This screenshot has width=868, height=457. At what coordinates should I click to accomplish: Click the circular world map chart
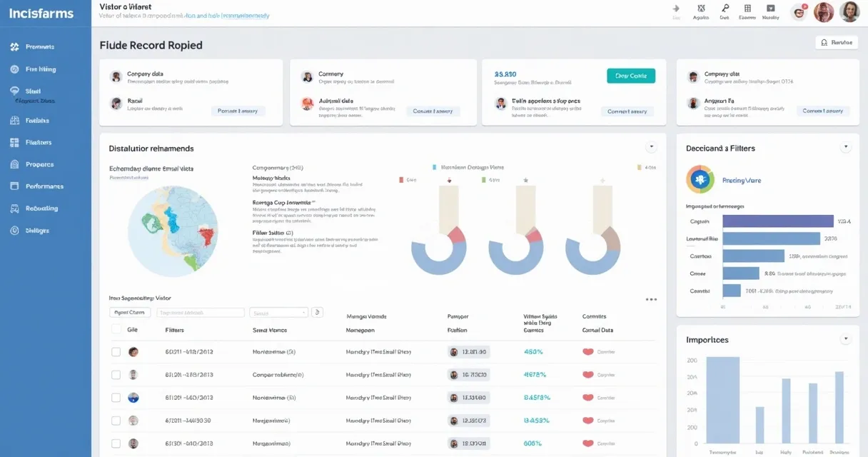tap(173, 232)
